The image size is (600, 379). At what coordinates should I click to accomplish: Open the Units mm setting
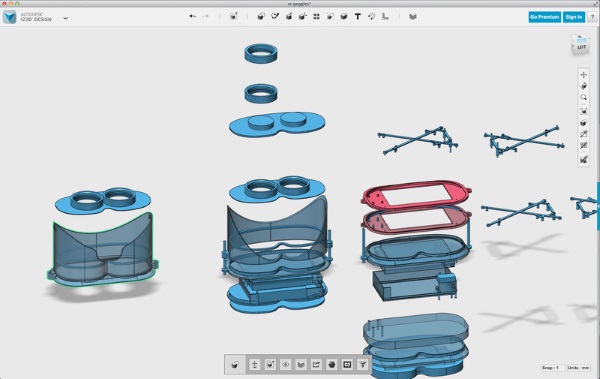(x=579, y=368)
